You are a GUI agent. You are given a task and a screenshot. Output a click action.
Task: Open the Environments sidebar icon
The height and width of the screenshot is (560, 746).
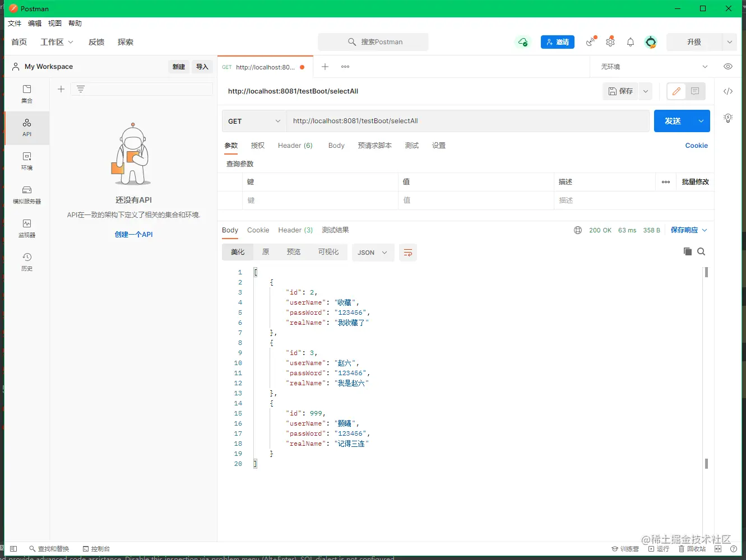click(27, 161)
